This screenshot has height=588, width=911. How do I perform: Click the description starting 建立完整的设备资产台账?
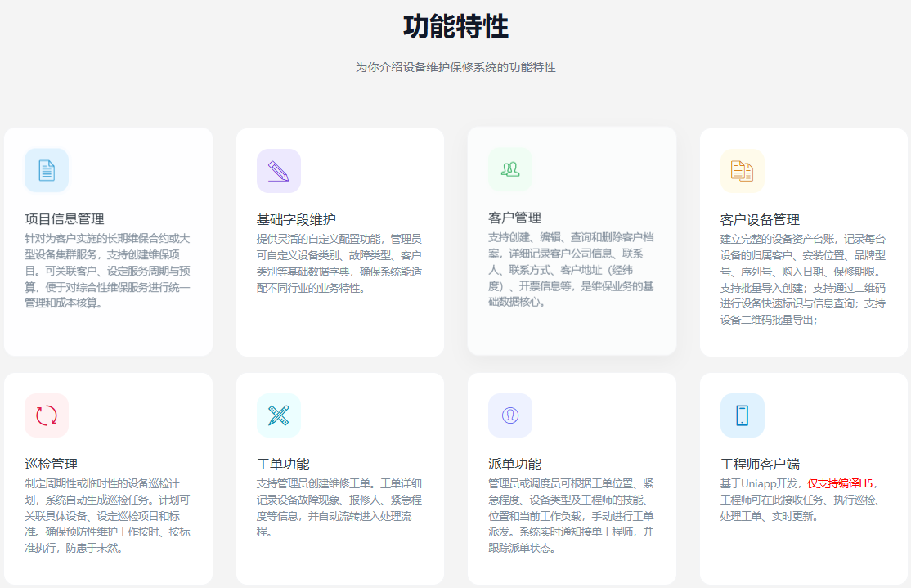(x=803, y=280)
